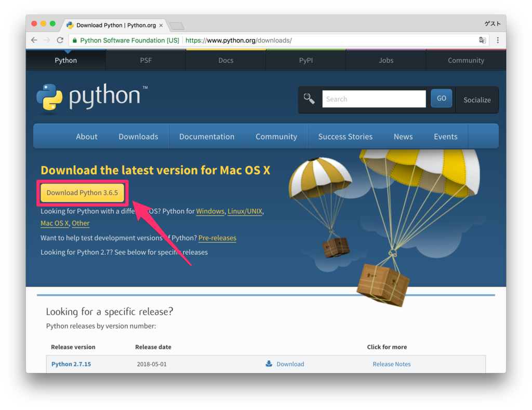532x410 pixels.
Task: Follow the Linux/UNIX download link
Action: click(245, 211)
